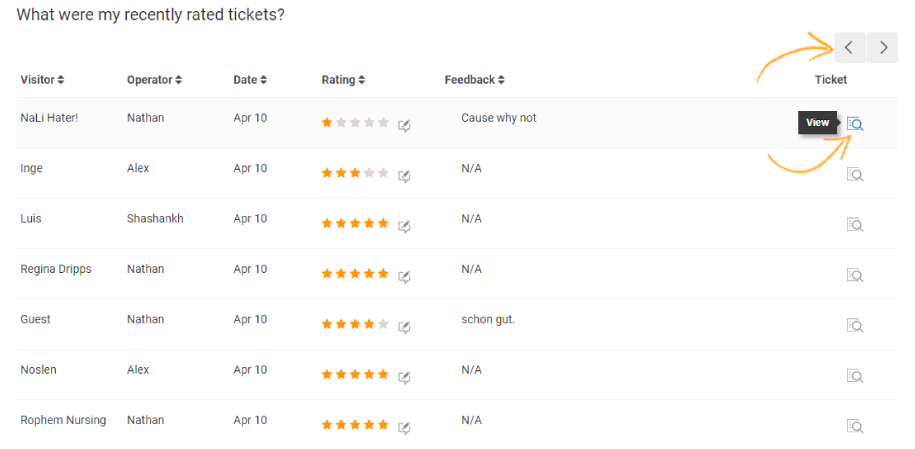Edit the rating on Guest's row

point(404,326)
